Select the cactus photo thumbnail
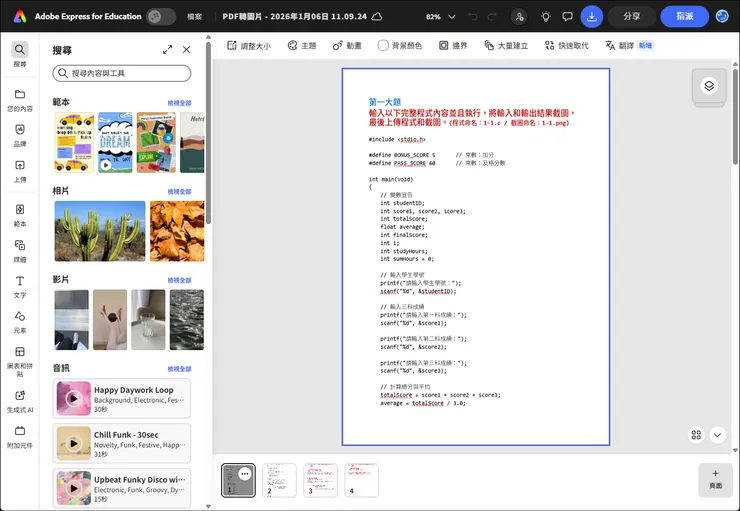 click(x=100, y=231)
